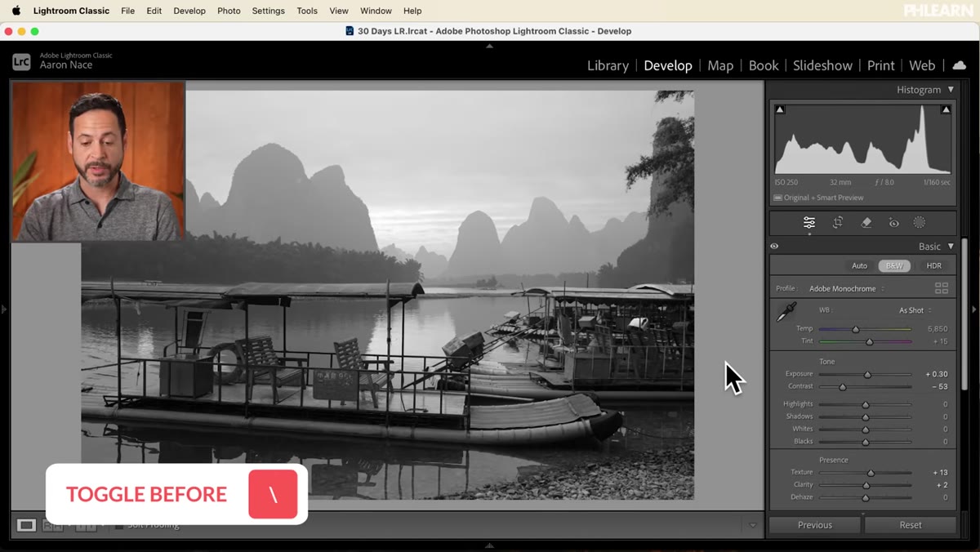Open the profile browser grid icon

[941, 288]
